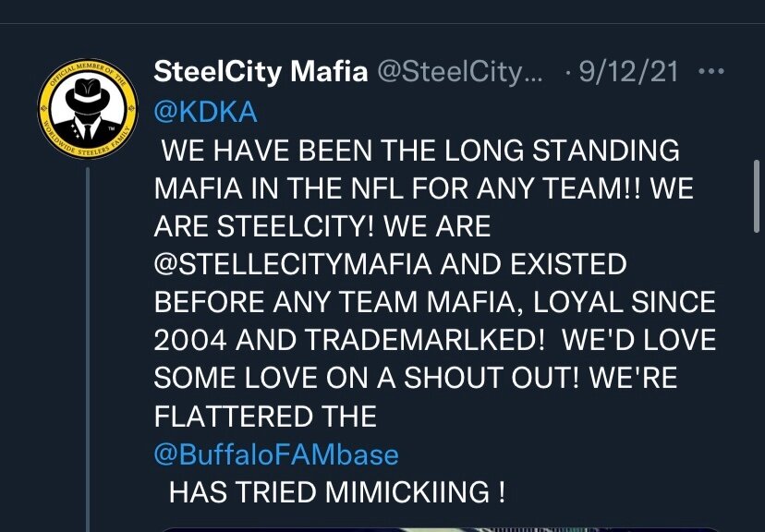Click the 'WE HAVE BEEN THE LONG STANDING' line

click(420, 151)
